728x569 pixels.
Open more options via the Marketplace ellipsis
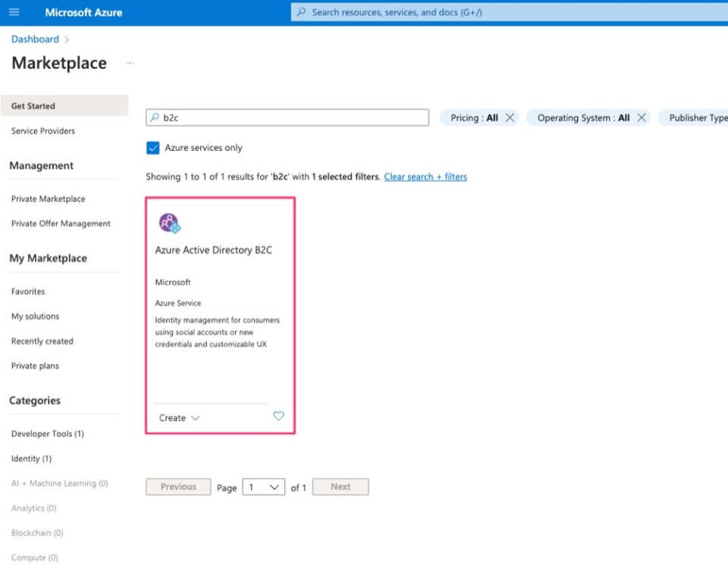pos(129,64)
